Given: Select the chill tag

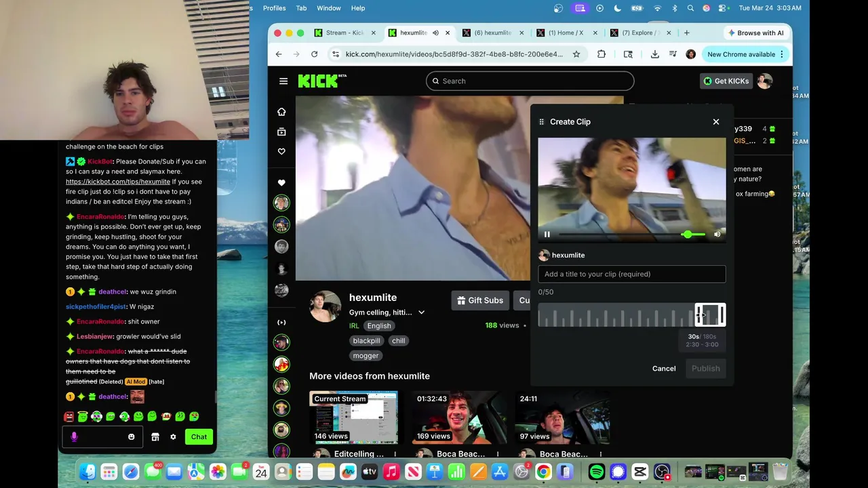Looking at the screenshot, I should (399, 341).
